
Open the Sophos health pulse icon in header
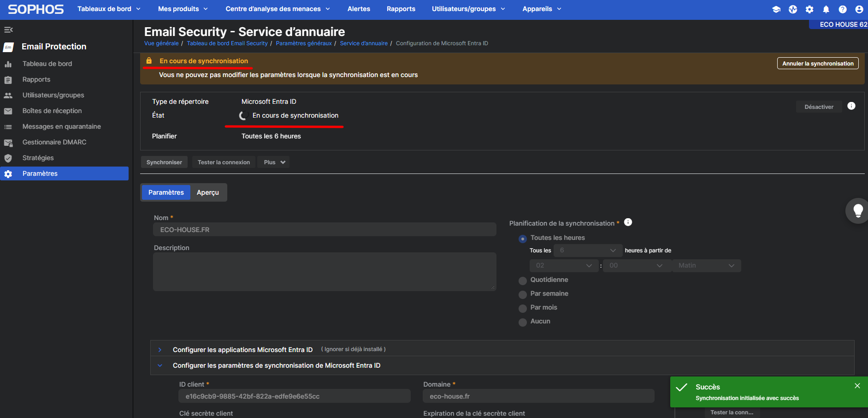point(793,9)
